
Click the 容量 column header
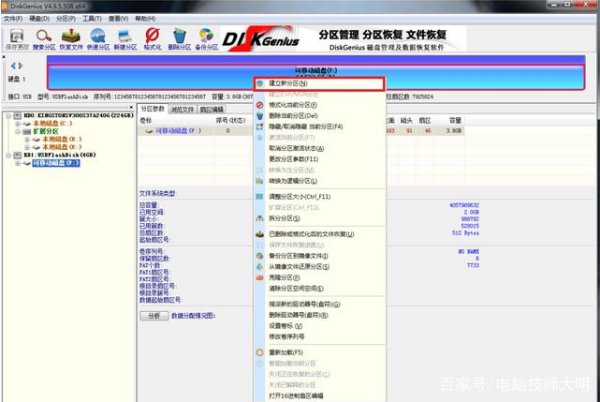(x=455, y=120)
